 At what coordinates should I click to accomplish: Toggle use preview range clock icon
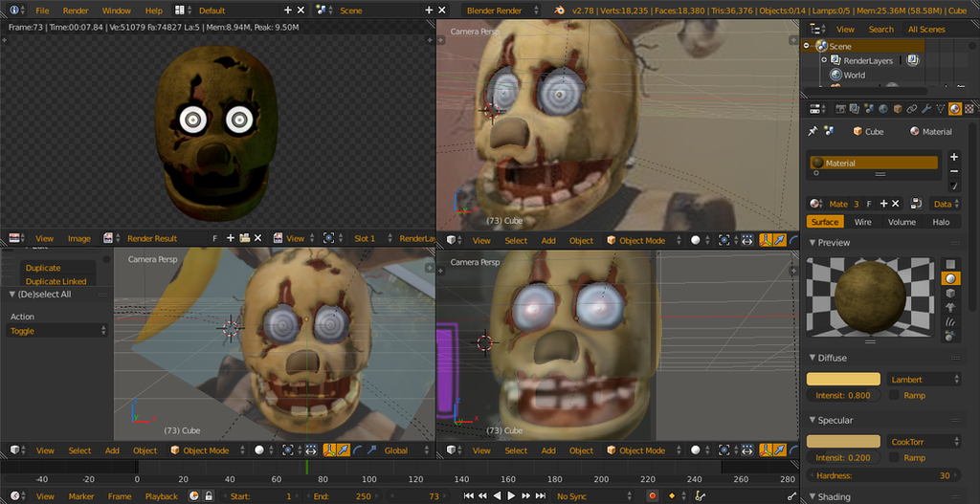click(194, 496)
